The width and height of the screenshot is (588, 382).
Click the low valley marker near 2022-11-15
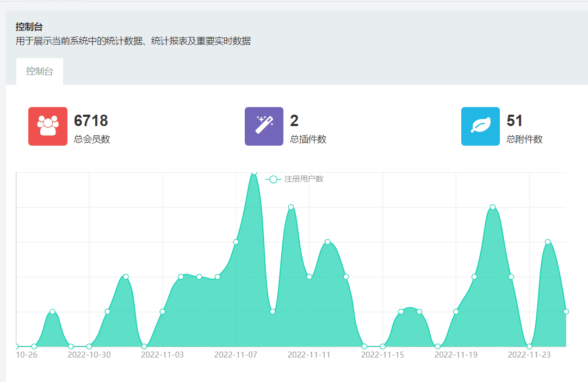(x=383, y=345)
